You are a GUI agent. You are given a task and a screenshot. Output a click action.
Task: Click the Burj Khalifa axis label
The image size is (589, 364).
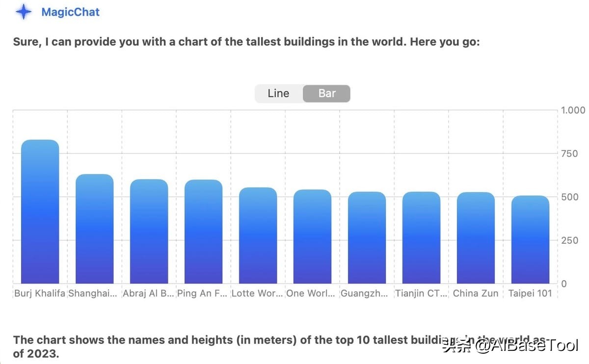click(x=40, y=293)
